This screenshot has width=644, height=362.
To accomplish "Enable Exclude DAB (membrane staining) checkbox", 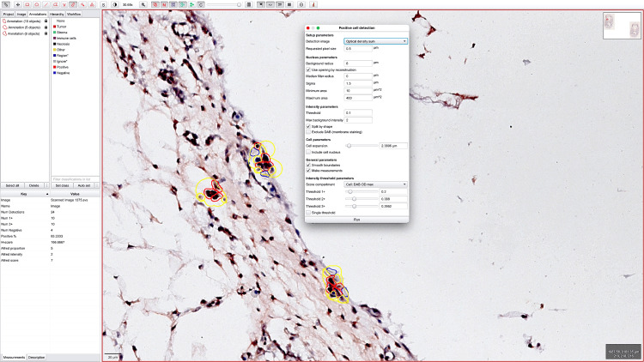I will pos(308,132).
